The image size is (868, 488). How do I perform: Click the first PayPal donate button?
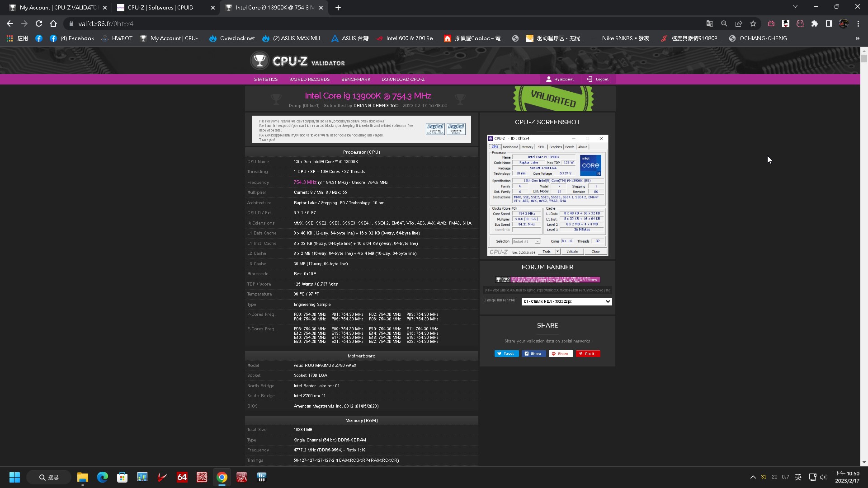[x=435, y=129]
